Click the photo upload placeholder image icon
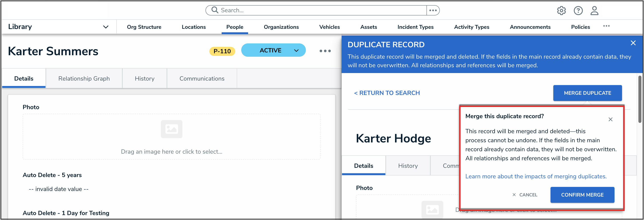 click(171, 129)
